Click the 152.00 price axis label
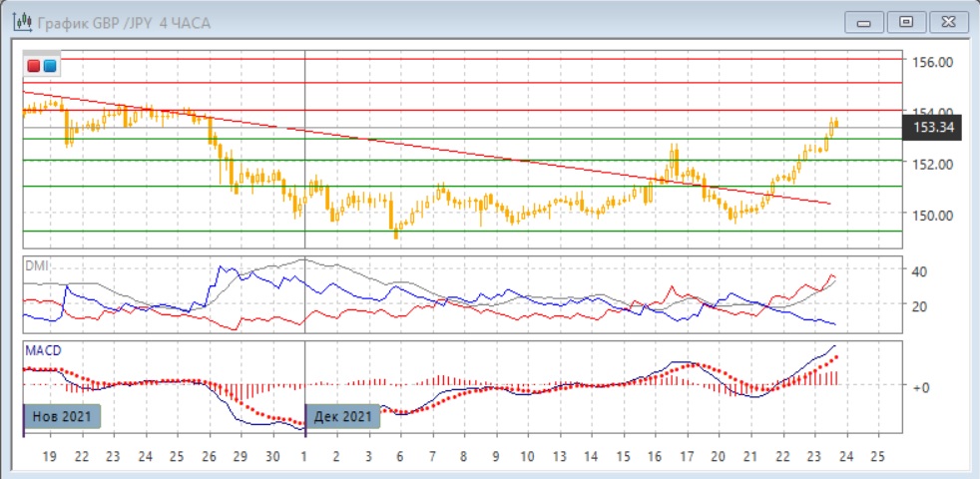Image resolution: width=980 pixels, height=479 pixels. pyautogui.click(x=935, y=164)
